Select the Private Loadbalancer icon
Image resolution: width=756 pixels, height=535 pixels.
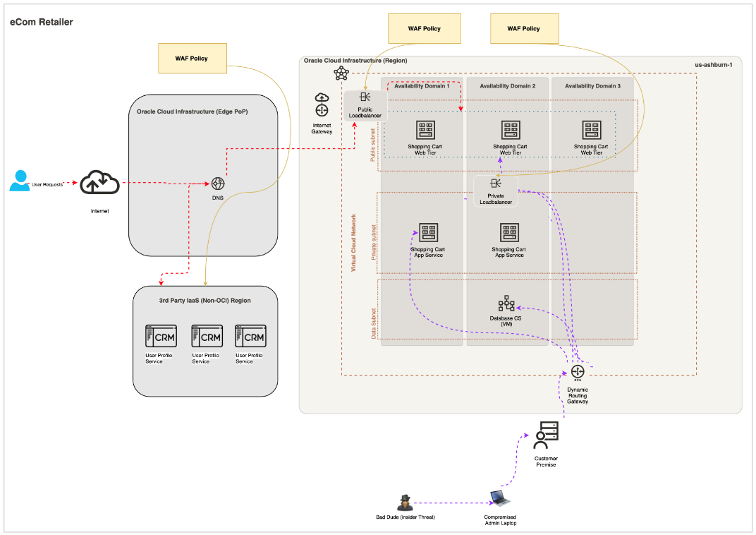[496, 184]
